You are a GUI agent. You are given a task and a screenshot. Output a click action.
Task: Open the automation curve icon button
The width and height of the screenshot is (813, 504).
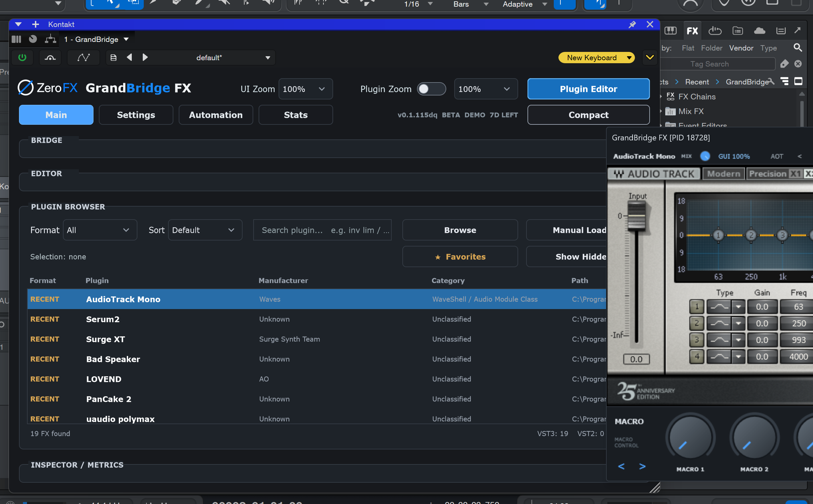84,58
